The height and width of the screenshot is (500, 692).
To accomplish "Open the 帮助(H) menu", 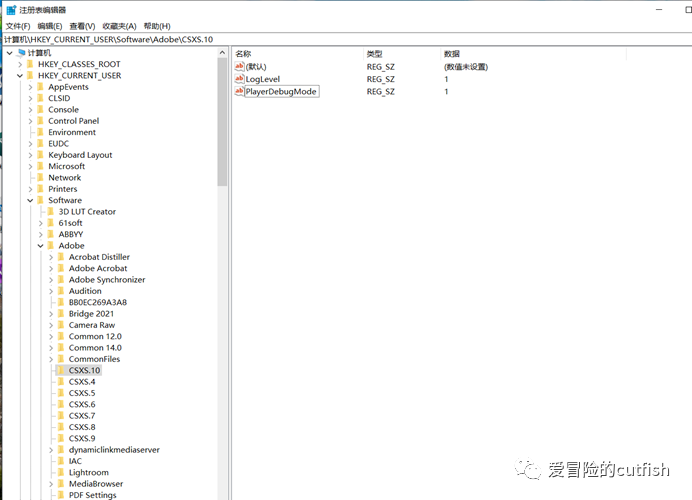I will pyautogui.click(x=157, y=26).
